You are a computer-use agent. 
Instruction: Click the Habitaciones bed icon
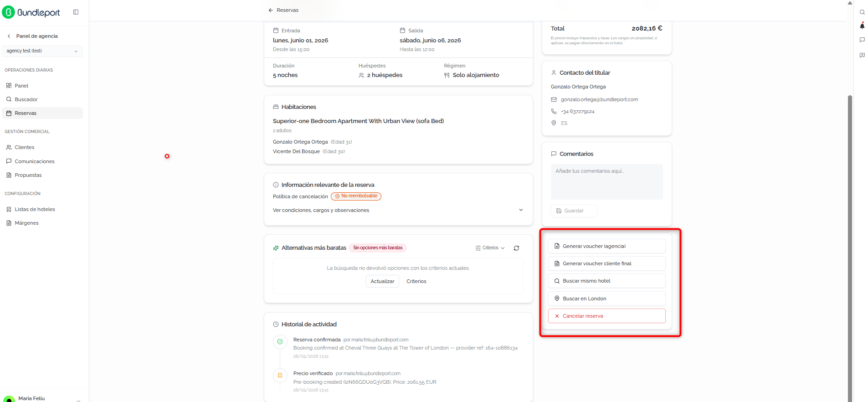click(x=276, y=107)
